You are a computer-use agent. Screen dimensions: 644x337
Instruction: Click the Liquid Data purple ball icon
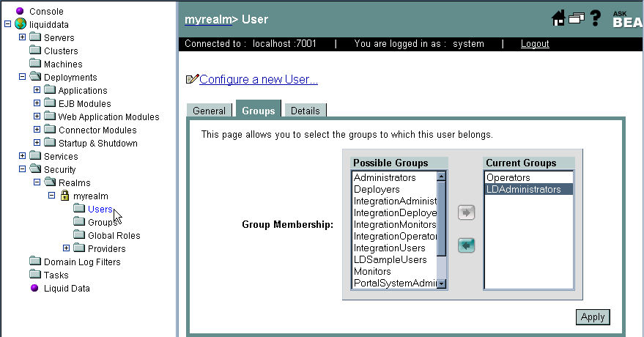pyautogui.click(x=34, y=288)
